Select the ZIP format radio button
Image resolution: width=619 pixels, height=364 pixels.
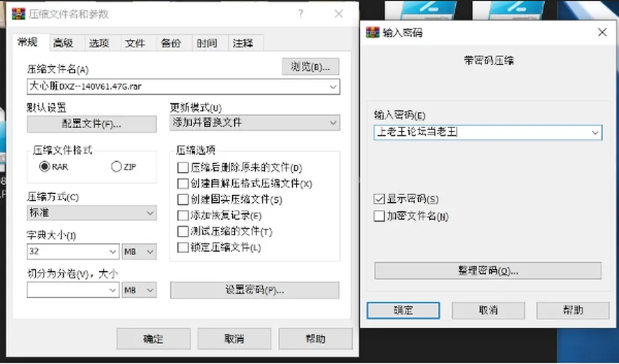click(x=117, y=167)
